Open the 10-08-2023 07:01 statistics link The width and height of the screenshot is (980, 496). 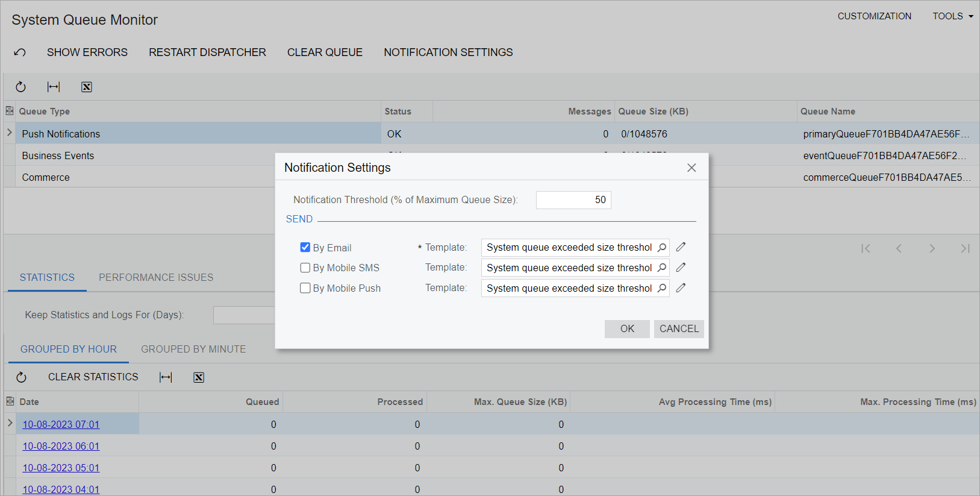[61, 424]
